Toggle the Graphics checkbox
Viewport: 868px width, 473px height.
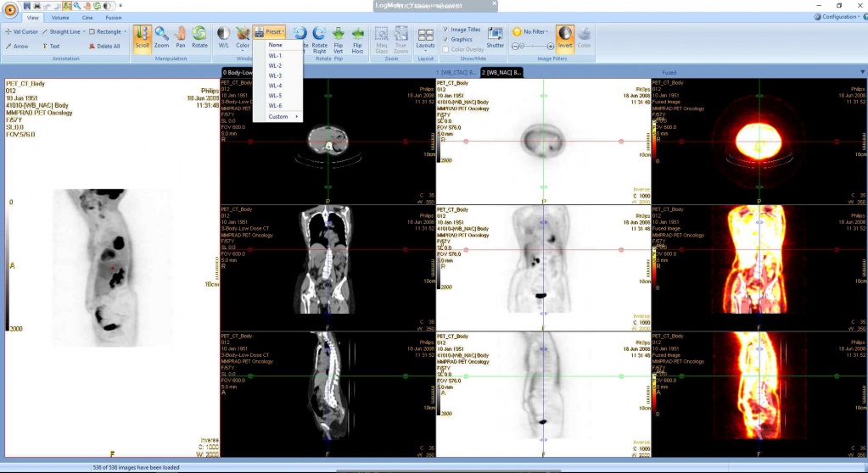[x=446, y=39]
